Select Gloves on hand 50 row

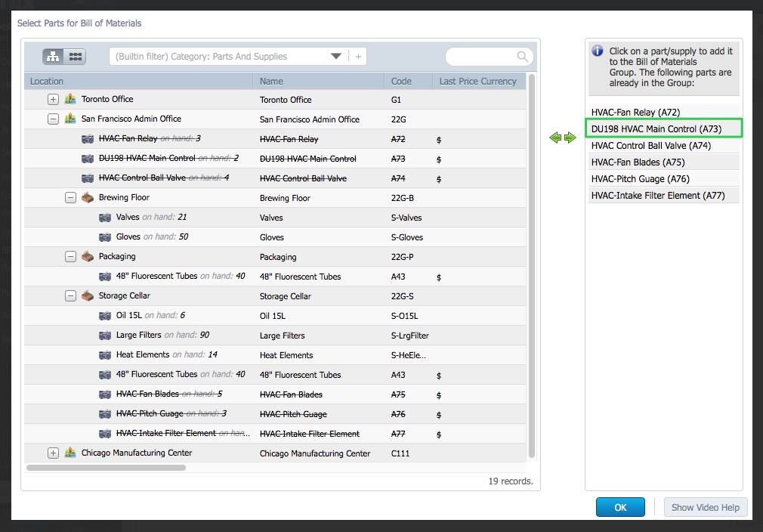click(275, 237)
